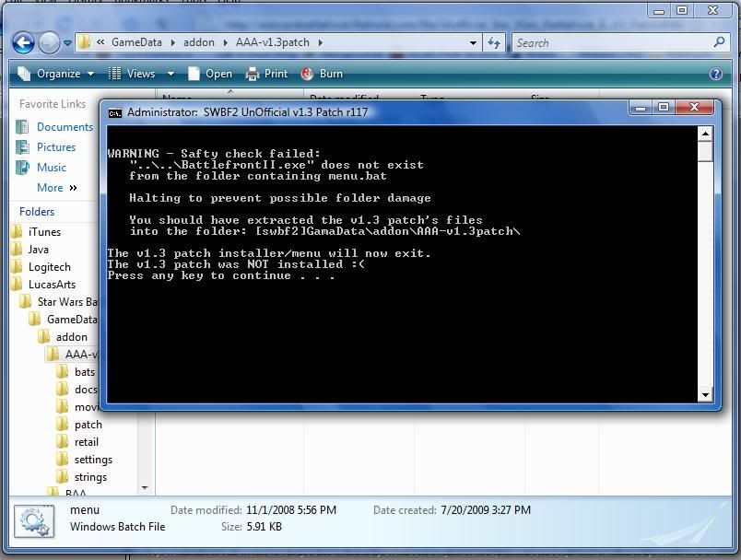Click the menu batch file thumbnail icon
This screenshot has width=741, height=560.
point(34,520)
